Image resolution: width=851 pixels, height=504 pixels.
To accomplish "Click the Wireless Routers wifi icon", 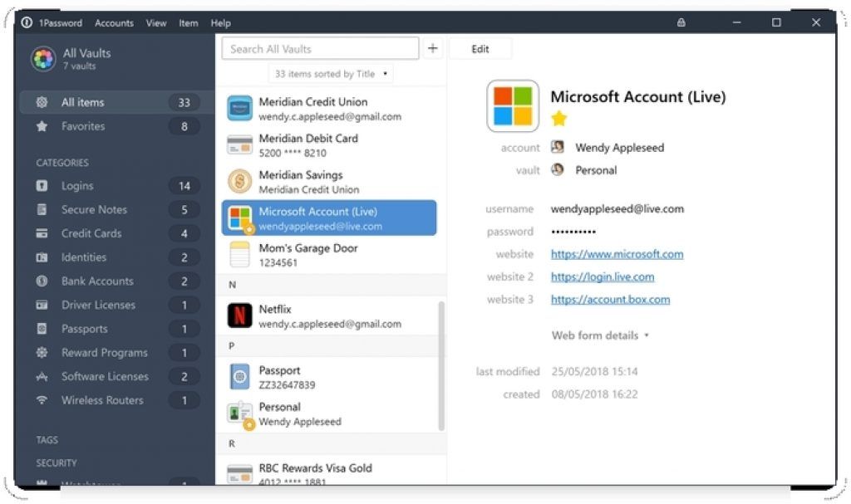I will pos(42,400).
